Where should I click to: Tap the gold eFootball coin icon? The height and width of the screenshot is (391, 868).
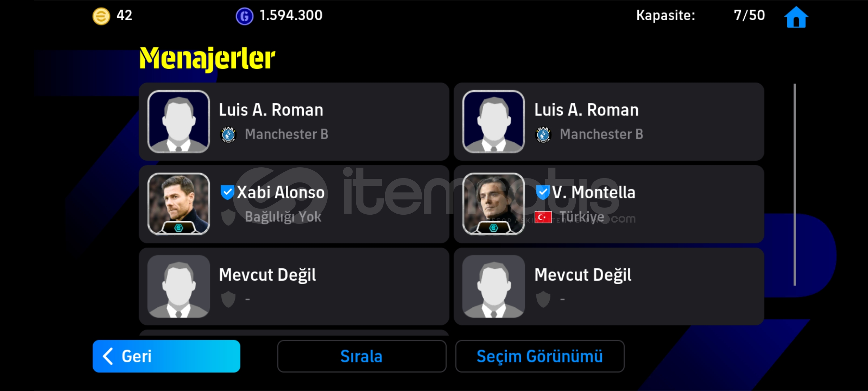[x=101, y=16]
